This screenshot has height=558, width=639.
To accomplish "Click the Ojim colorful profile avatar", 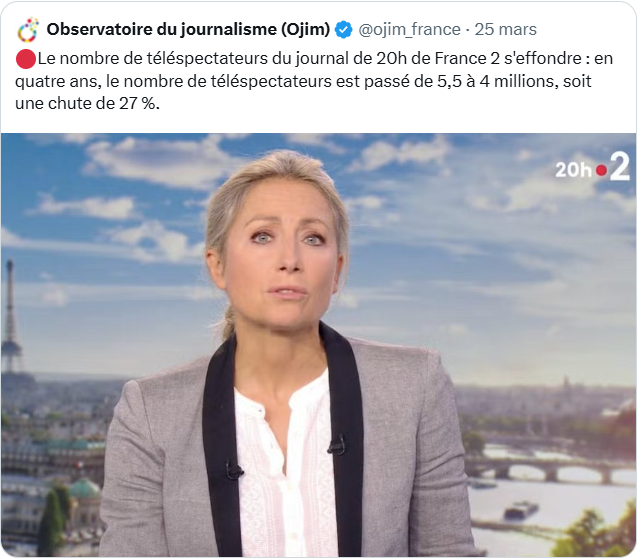I will click(28, 30).
